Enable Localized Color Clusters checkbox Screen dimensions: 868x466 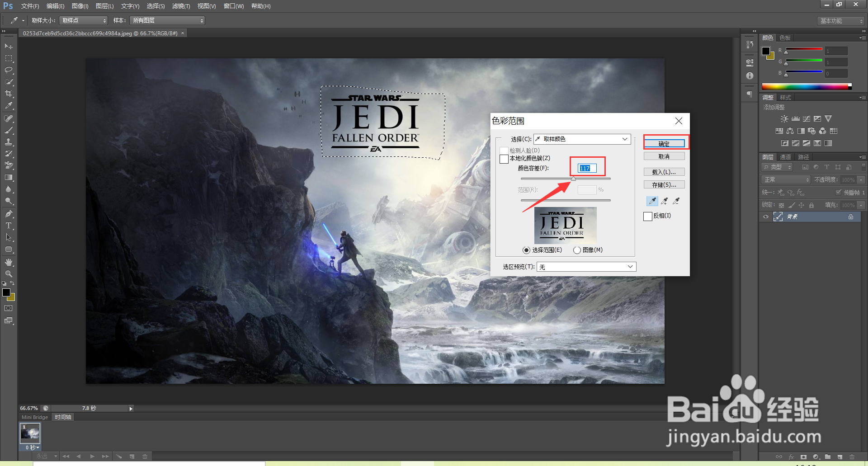point(504,159)
